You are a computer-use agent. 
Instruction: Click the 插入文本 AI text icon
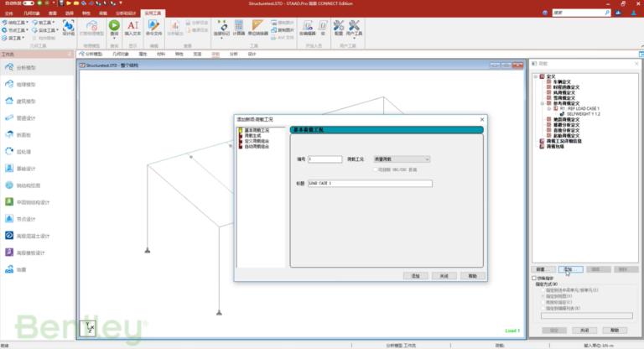coord(132,27)
